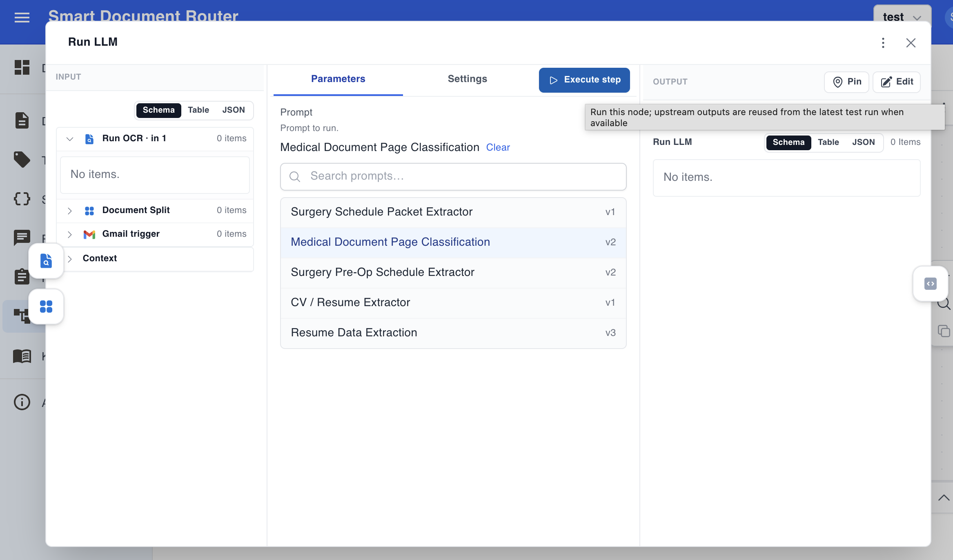Viewport: 953px width, 560px height.
Task: Clear the selected prompt
Action: pyautogui.click(x=498, y=147)
